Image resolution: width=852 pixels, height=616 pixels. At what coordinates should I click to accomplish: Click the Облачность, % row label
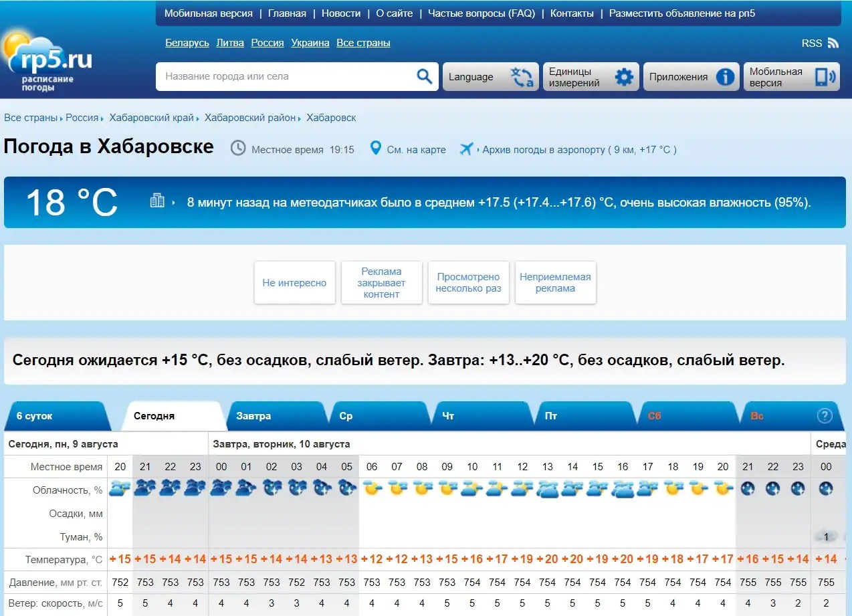(68, 490)
